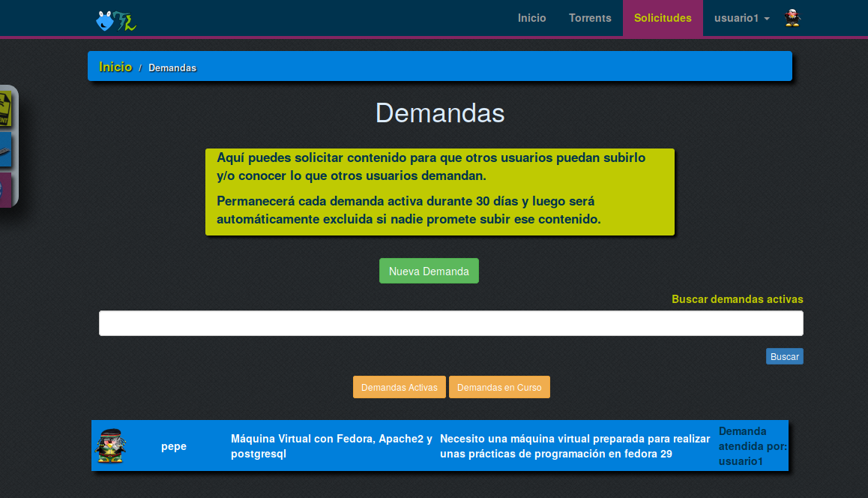Screen dimensions: 868x498
Task: Click the yellow info box about requesting content
Action: click(x=440, y=192)
